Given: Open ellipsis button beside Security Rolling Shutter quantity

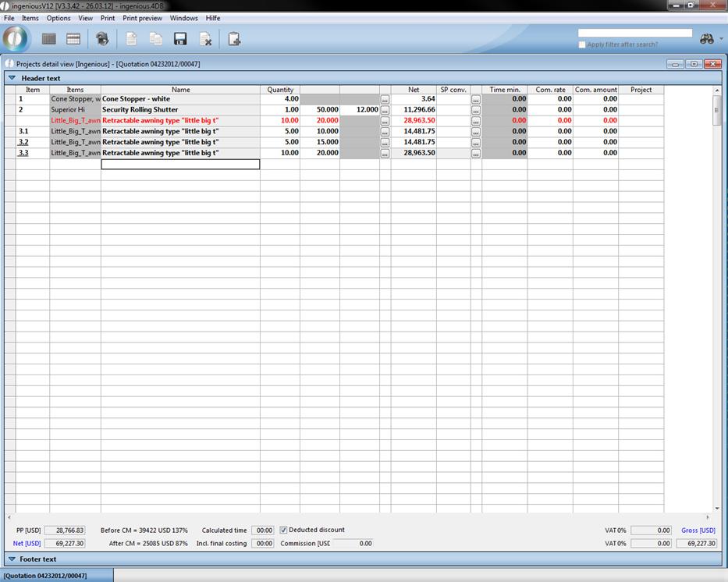Looking at the screenshot, I should [385, 110].
